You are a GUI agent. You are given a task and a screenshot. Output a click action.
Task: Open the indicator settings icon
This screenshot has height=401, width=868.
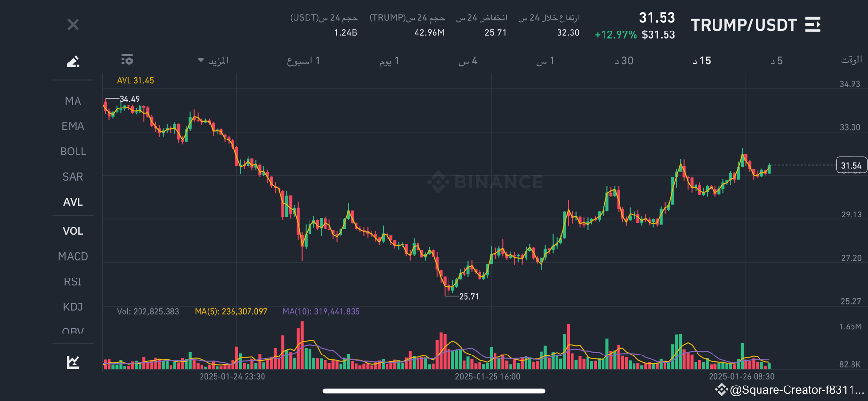point(127,60)
